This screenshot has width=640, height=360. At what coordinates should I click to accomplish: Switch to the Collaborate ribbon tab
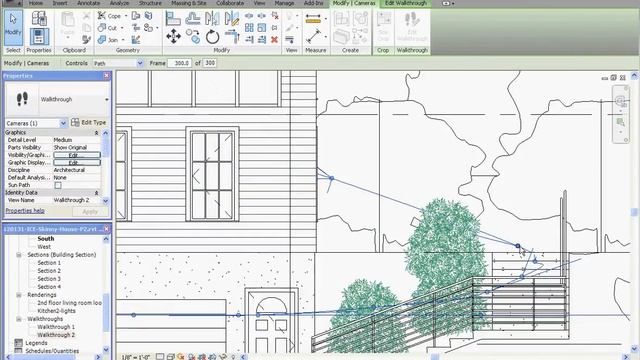tap(230, 3)
